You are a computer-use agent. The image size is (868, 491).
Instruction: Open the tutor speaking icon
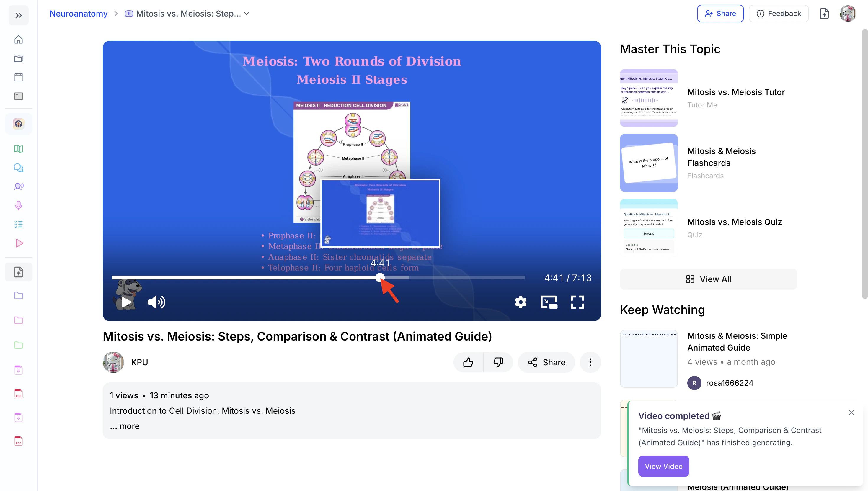tap(19, 186)
